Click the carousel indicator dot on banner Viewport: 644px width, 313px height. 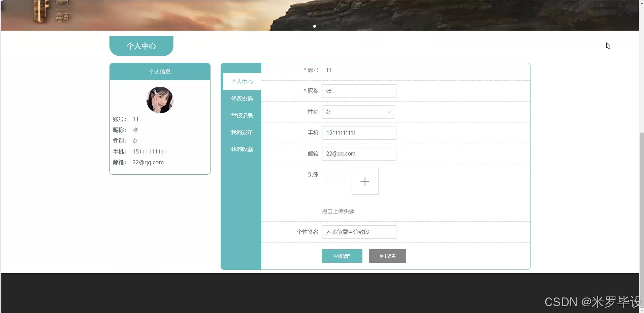click(x=315, y=26)
